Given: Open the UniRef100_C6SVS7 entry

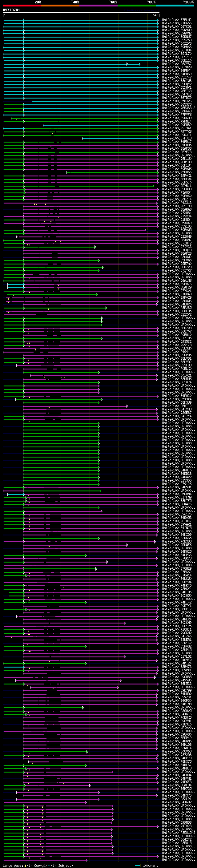Looking at the screenshot, I should click(176, 64).
